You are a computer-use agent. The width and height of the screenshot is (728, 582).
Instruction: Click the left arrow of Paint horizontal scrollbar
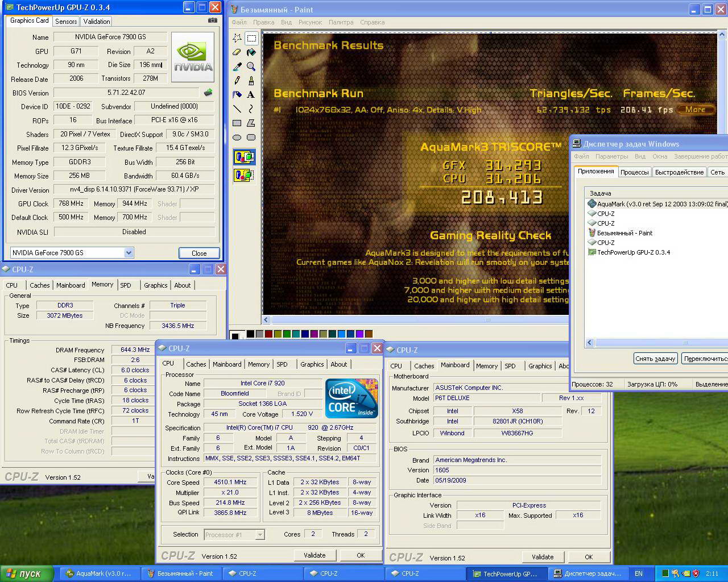tap(267, 320)
